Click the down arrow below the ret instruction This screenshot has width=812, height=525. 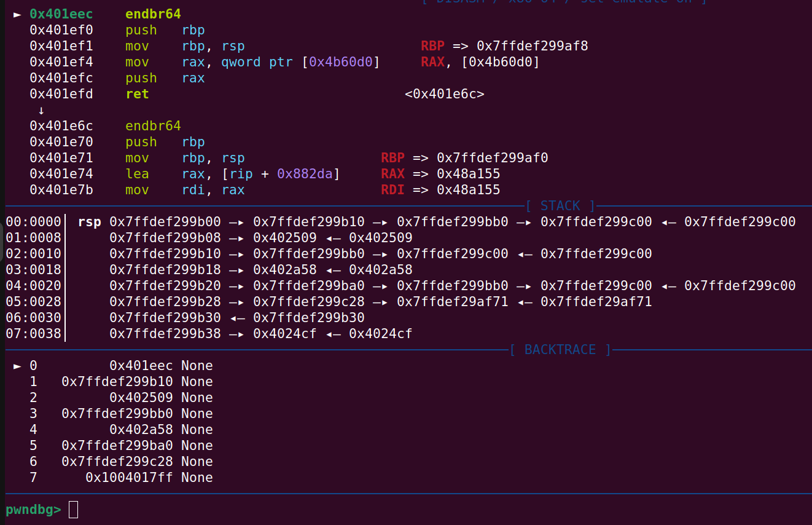pos(41,111)
